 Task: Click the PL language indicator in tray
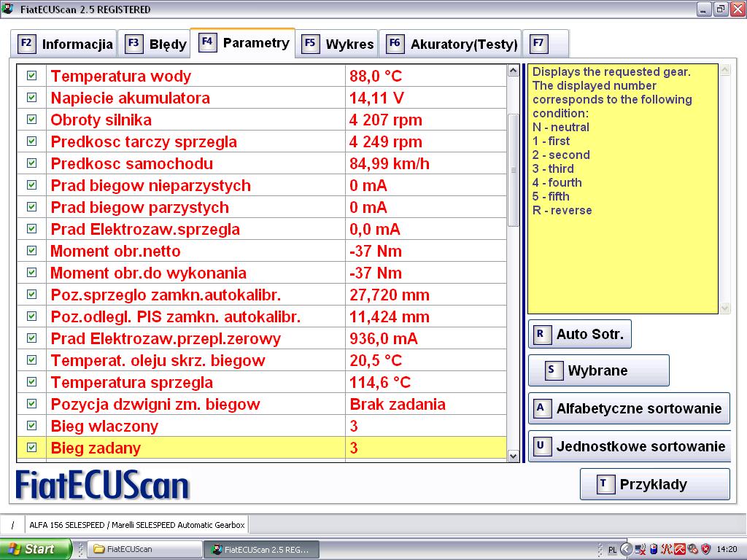612,550
